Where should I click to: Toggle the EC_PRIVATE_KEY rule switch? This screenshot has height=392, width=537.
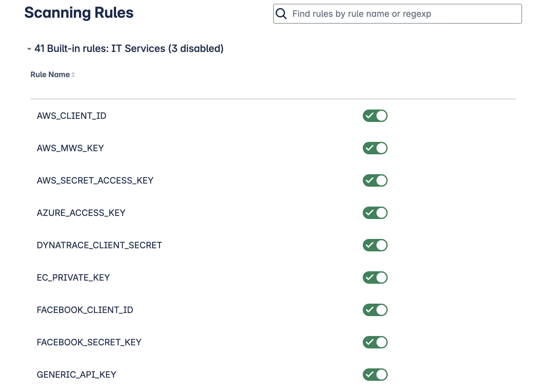point(375,278)
